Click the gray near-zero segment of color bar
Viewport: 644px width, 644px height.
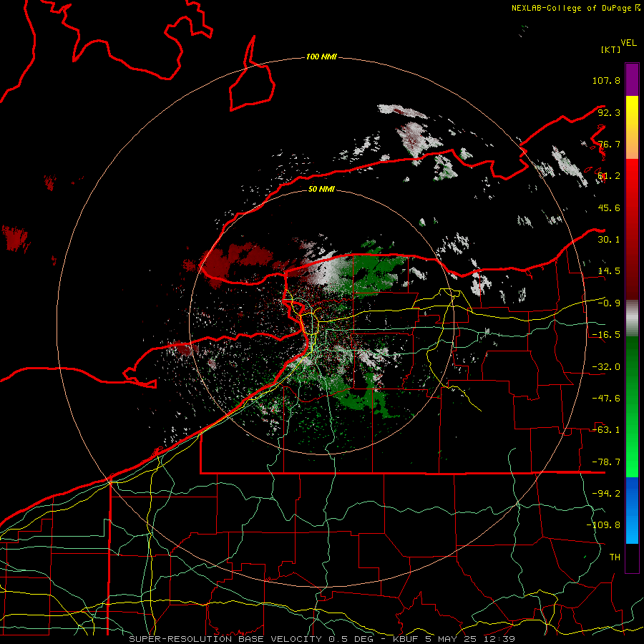[632, 318]
